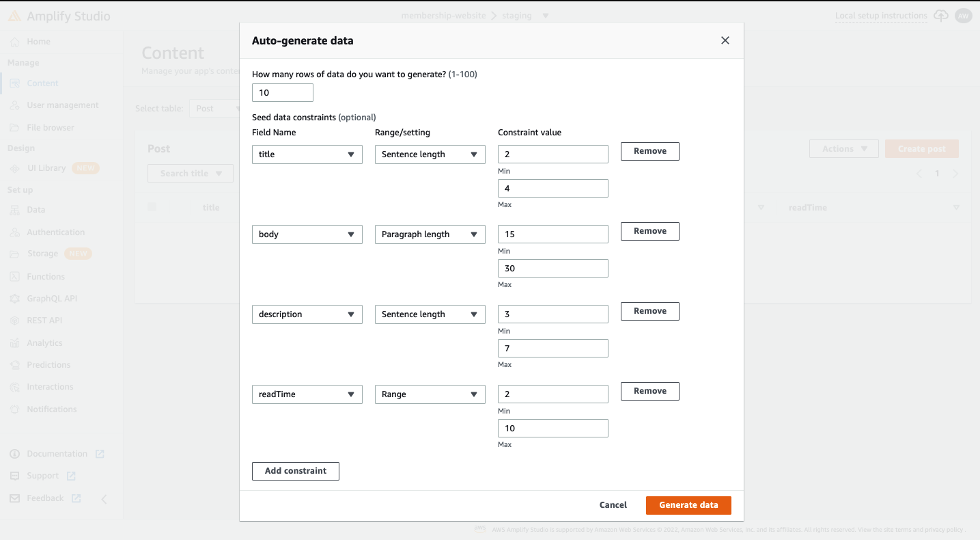Screen dimensions: 980x540
Task: Click the REST API icon
Action: 14,321
